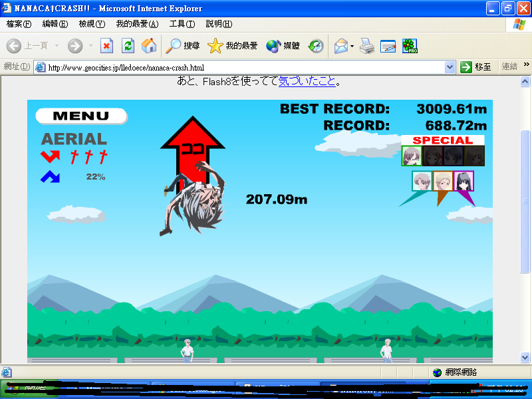Viewport: 532px width, 399px height.
Task: Click the green-framed SPECIAL character portrait
Action: click(412, 156)
